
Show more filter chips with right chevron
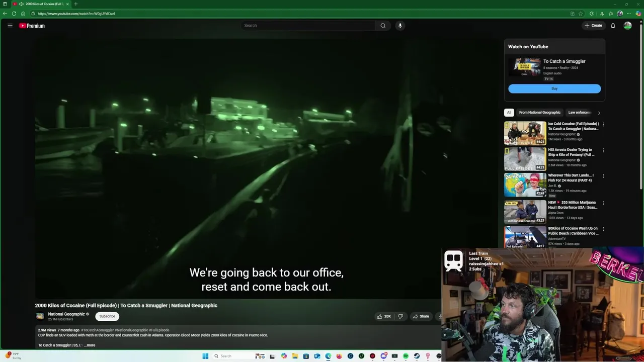coord(599,113)
